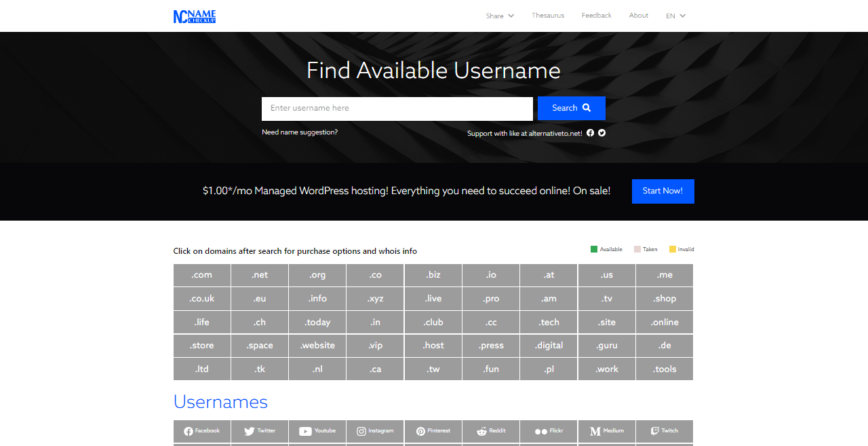
Task: Go to the About page
Action: [639, 16]
